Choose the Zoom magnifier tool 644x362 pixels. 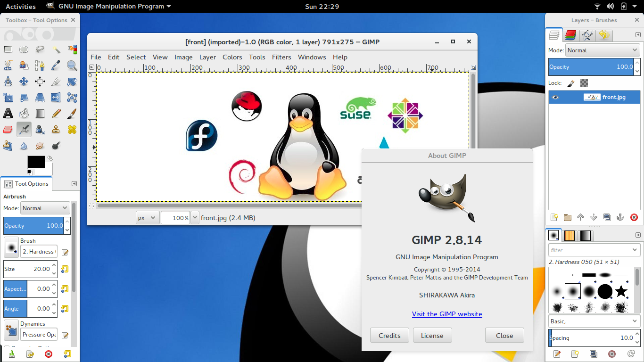tap(72, 66)
